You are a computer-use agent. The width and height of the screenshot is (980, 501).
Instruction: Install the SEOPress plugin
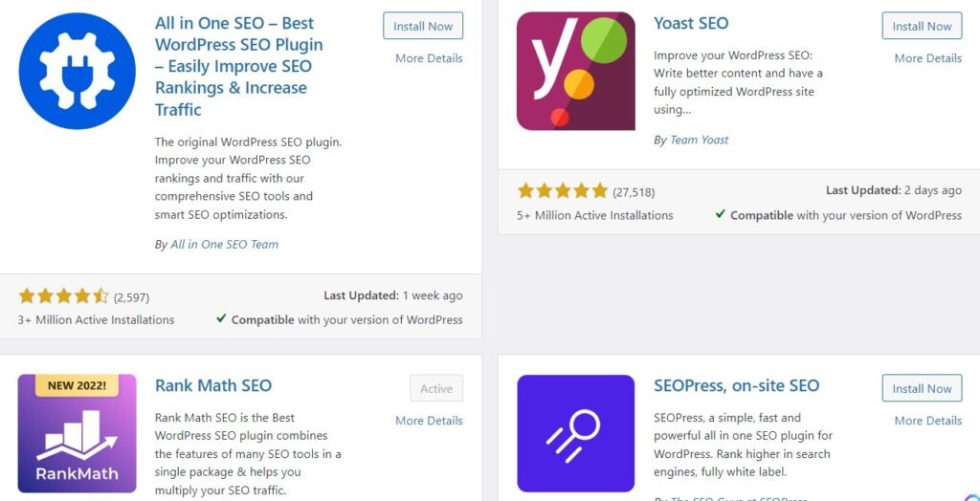click(922, 388)
